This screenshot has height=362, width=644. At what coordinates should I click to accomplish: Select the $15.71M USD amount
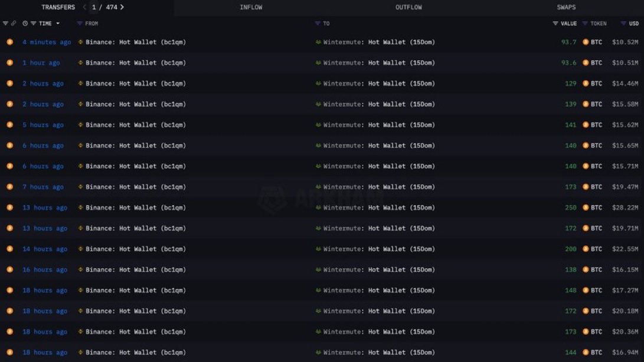625,166
